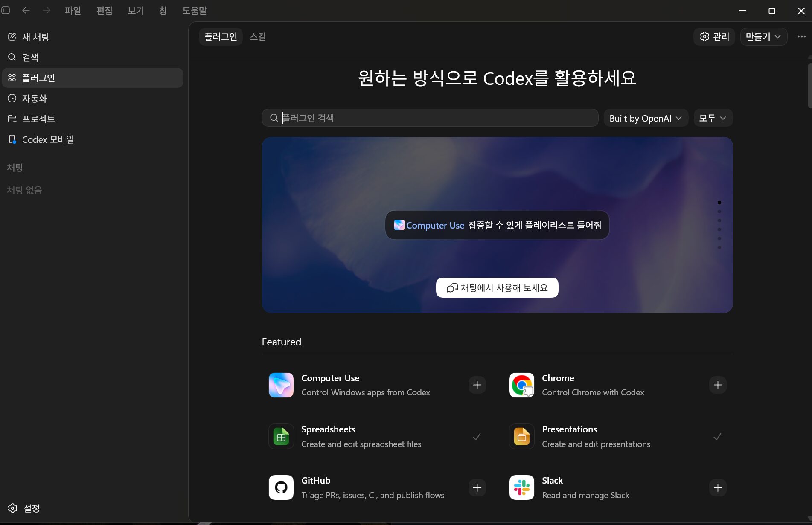Open the Slack plugin title
Viewport: 812px width, 525px height.
552,481
